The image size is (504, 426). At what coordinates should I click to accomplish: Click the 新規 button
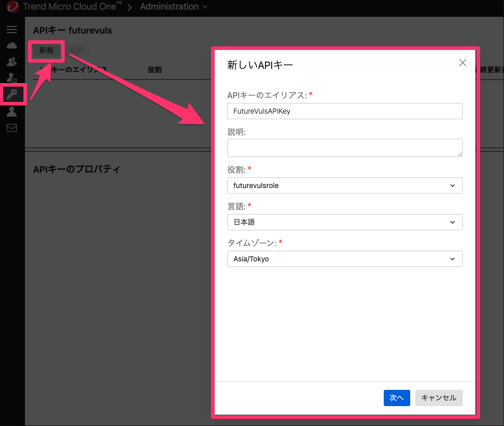[x=46, y=50]
